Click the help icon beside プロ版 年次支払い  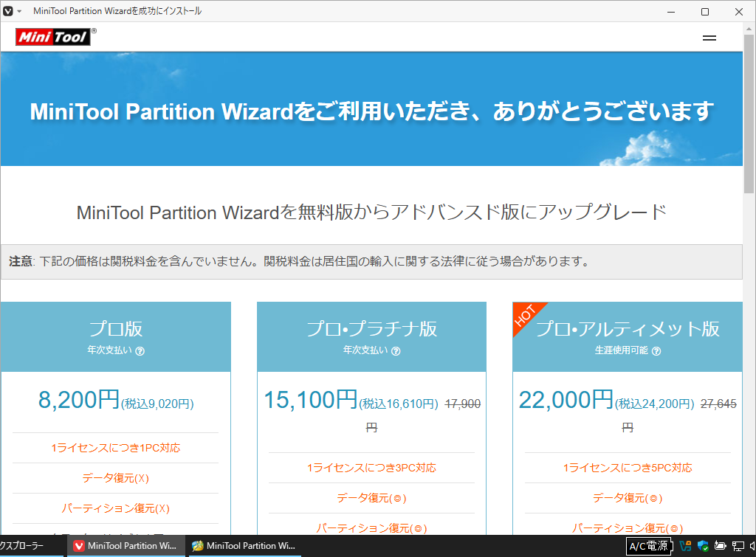pos(140,351)
